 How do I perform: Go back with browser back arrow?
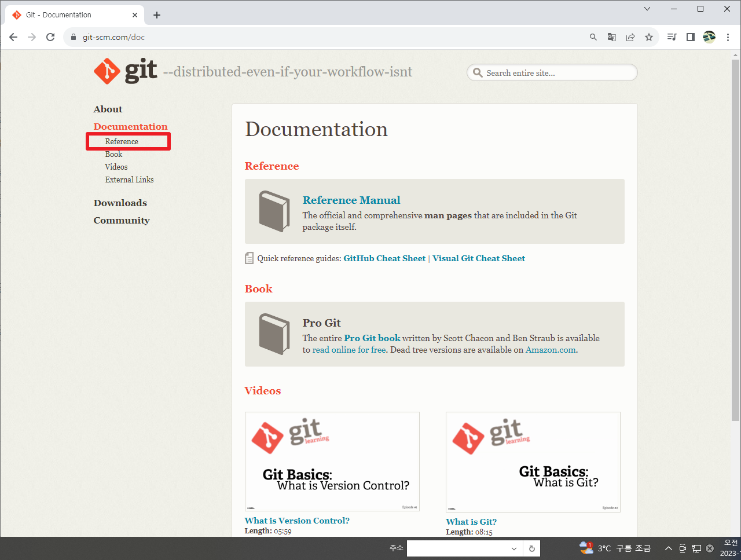pyautogui.click(x=13, y=37)
